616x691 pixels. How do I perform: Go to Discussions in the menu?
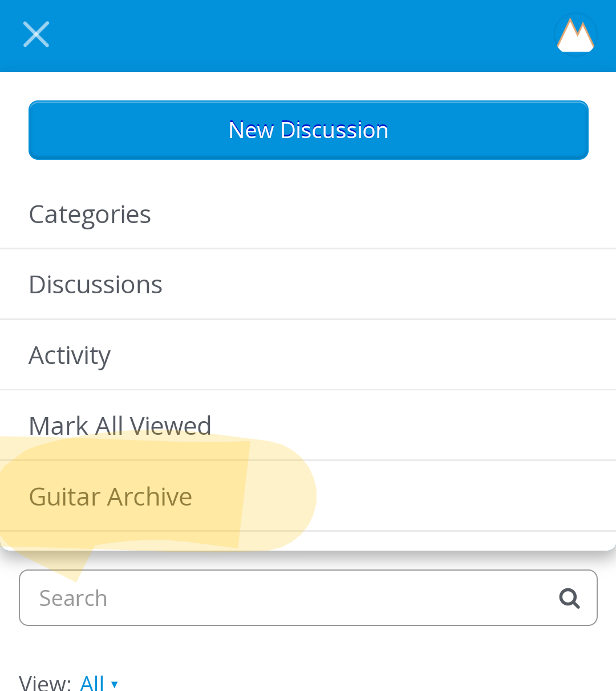[96, 285]
